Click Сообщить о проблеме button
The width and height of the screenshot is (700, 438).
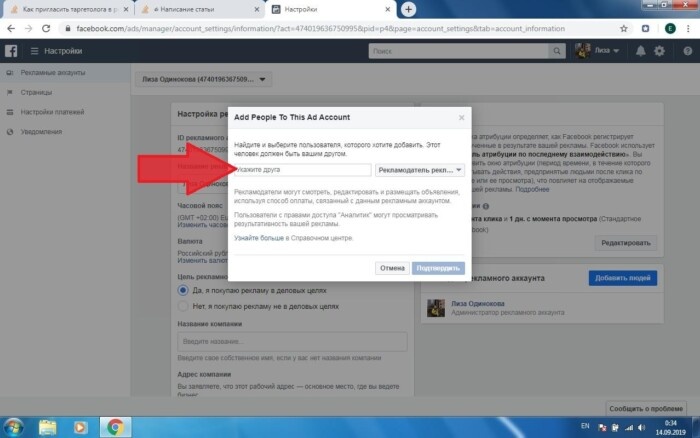click(646, 409)
